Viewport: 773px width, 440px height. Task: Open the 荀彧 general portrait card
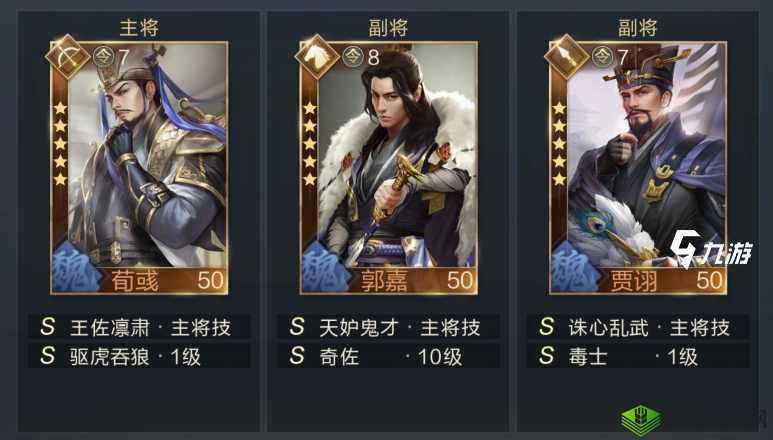pos(139,168)
